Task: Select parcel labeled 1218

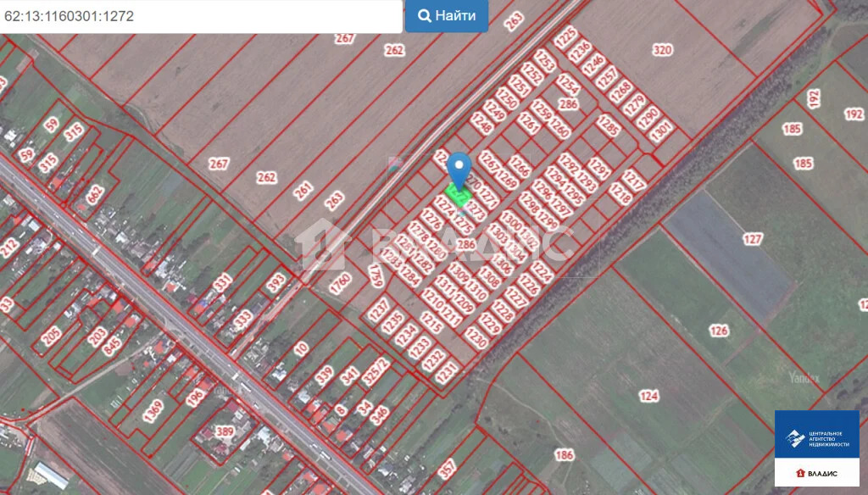Action: 620,194
